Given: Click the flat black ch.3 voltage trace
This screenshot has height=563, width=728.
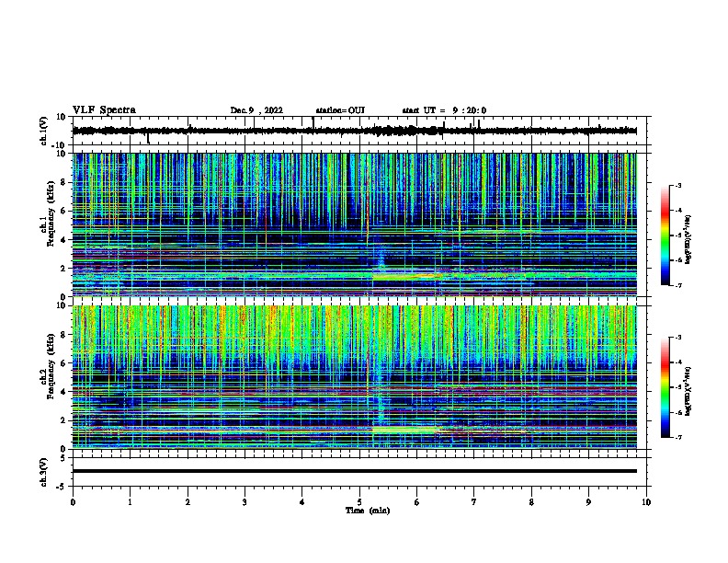Looking at the screenshot, I should pyautogui.click(x=354, y=471).
